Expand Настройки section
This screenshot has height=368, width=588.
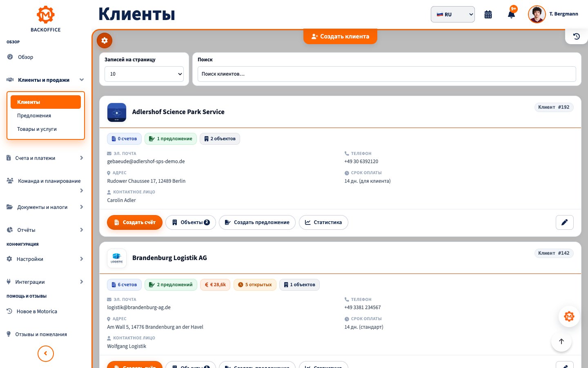pos(46,259)
